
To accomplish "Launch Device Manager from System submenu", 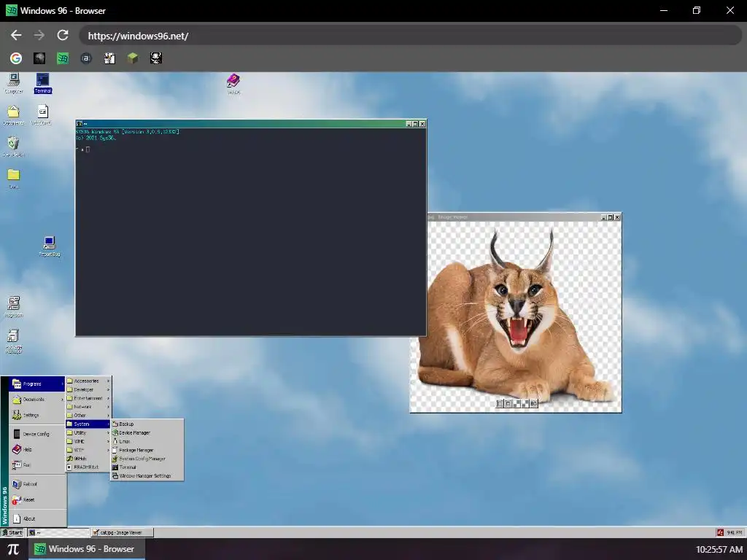I will pyautogui.click(x=147, y=433).
